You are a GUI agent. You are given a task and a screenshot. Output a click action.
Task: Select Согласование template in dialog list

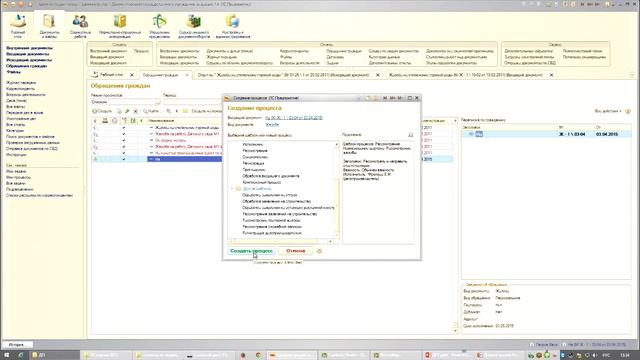coord(255,157)
